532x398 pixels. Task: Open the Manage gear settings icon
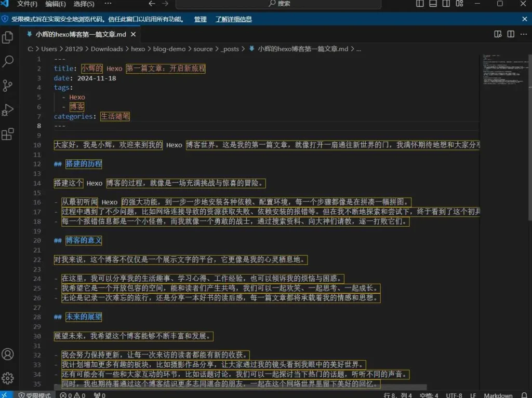[8, 378]
